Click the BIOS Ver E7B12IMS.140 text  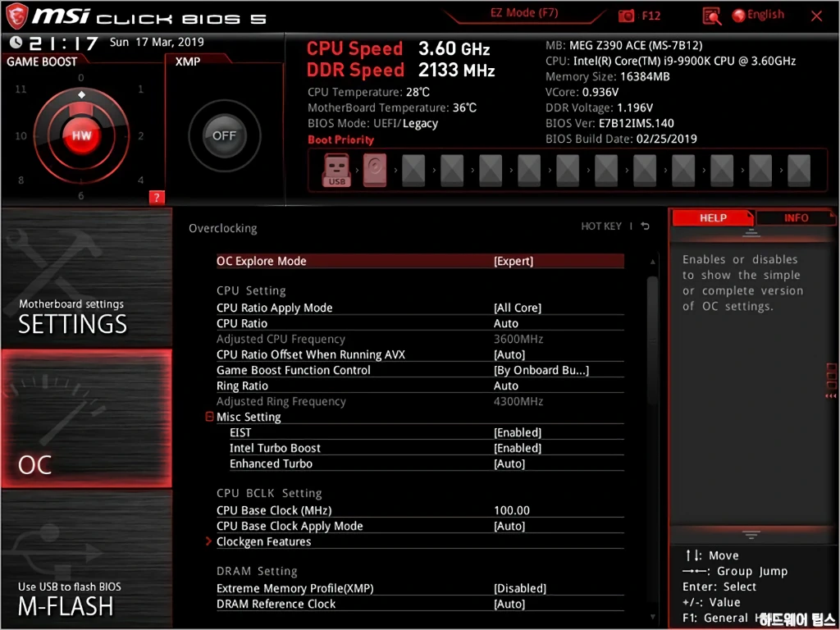tap(609, 123)
